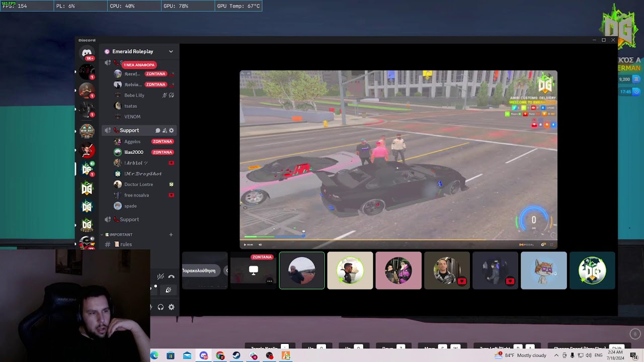Viewport: 644px width, 362px height.
Task: Open user settings gear in Discord
Action: click(x=172, y=307)
